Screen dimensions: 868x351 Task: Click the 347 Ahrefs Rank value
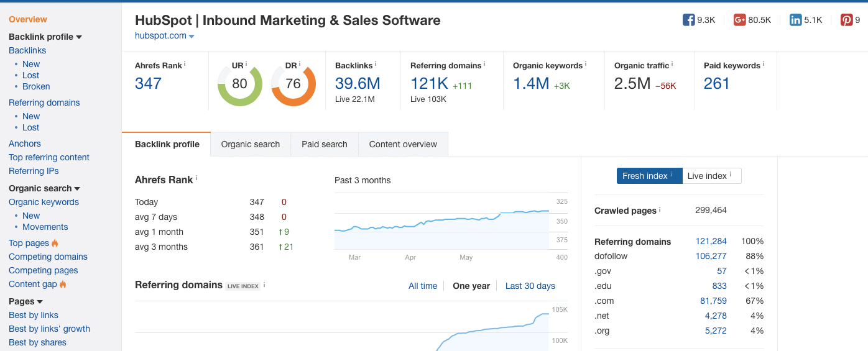click(x=148, y=83)
